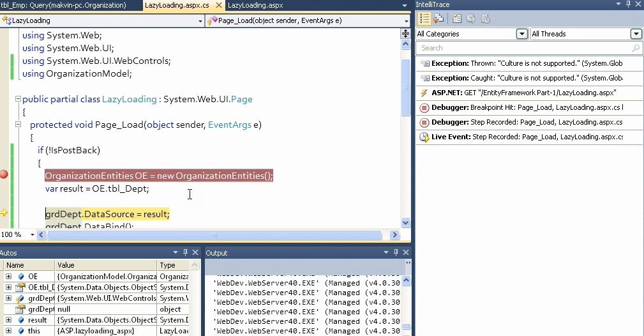Expand the 'this' variable in Autos
644x336 pixels.
point(8,331)
